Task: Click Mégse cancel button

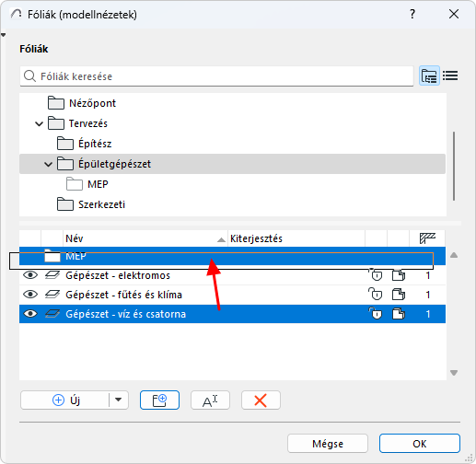Action: click(328, 444)
